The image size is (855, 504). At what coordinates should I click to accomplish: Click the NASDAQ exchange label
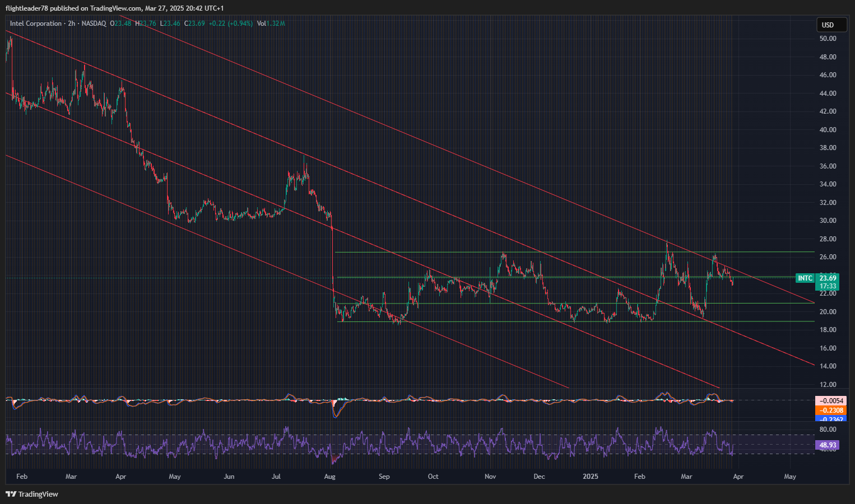pos(94,24)
